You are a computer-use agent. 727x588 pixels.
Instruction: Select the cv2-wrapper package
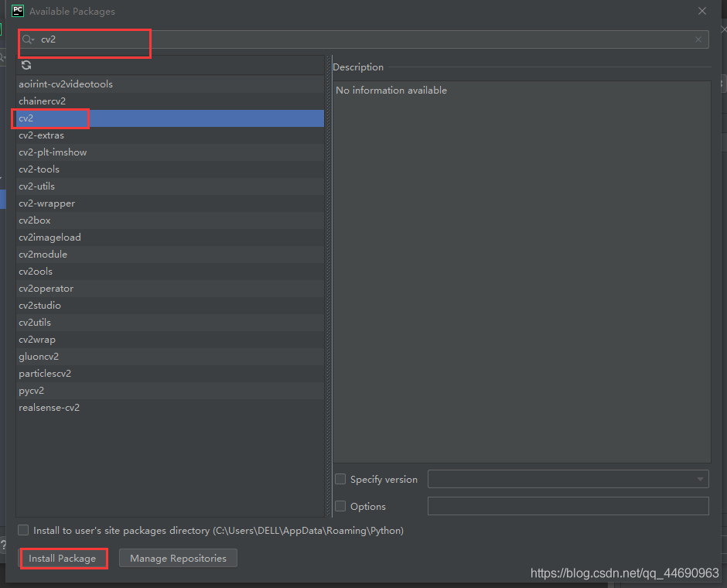(170, 203)
